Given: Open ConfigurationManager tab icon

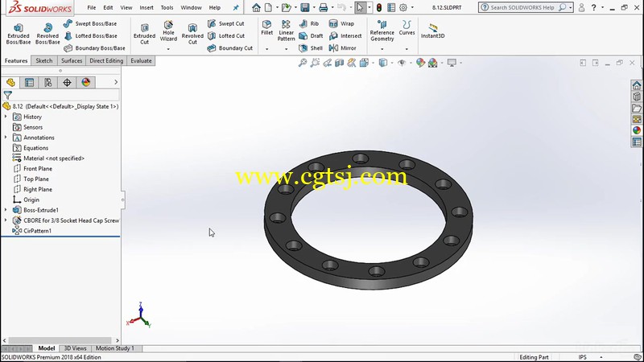Looking at the screenshot, I should coord(48,83).
